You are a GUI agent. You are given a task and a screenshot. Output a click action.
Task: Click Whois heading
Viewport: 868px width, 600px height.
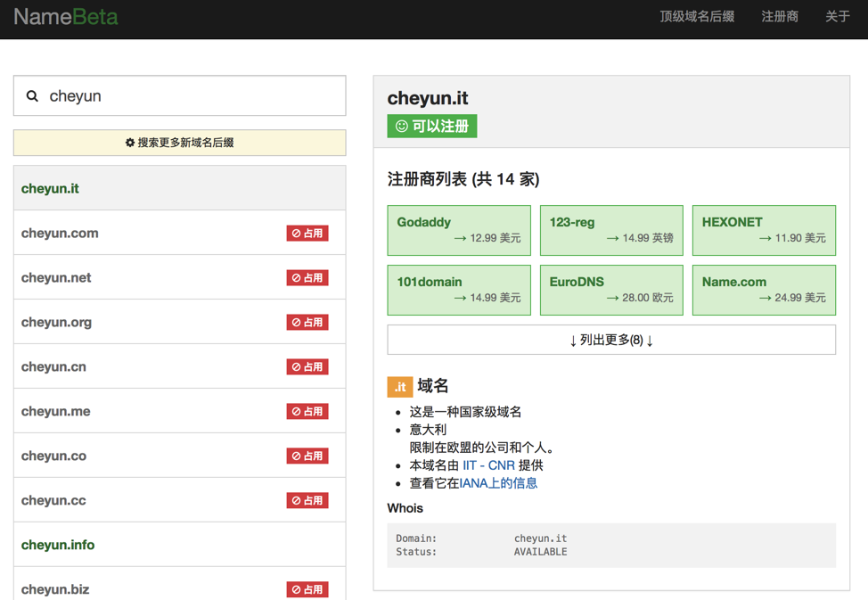pyautogui.click(x=405, y=508)
